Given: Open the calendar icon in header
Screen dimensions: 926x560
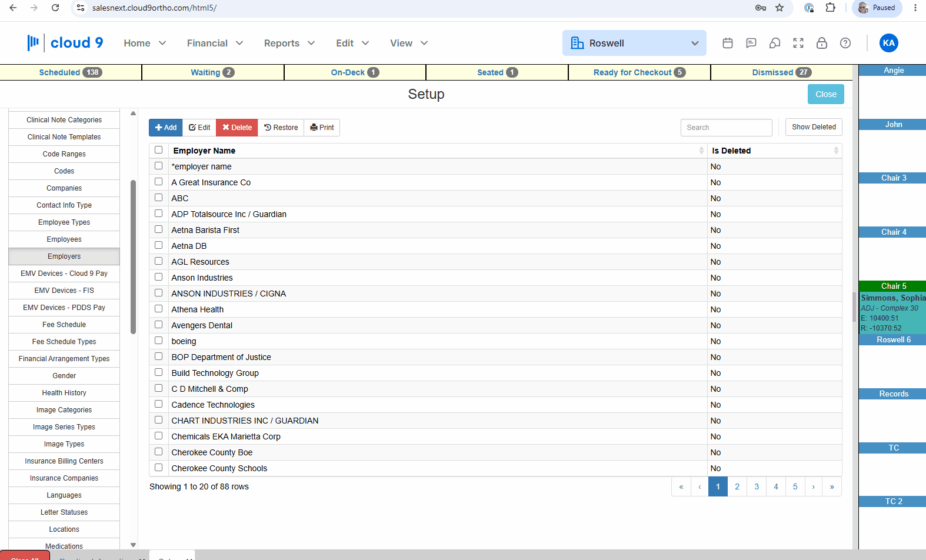Looking at the screenshot, I should pyautogui.click(x=728, y=43).
